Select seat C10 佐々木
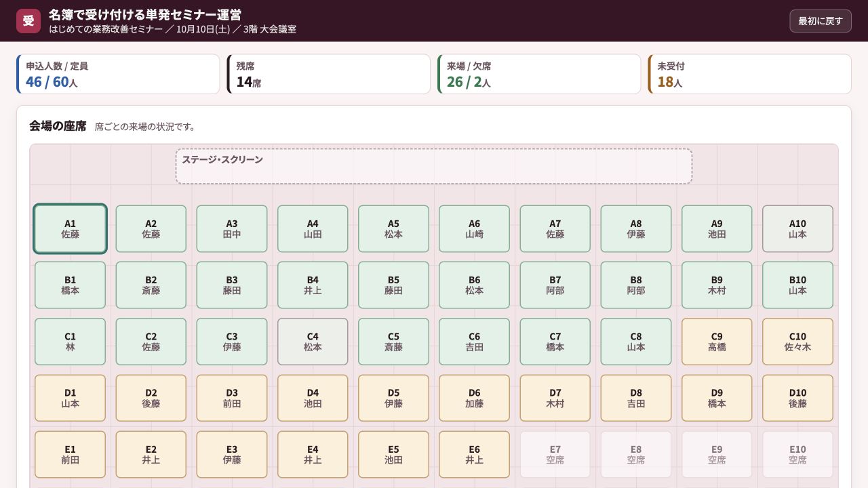868x488 pixels. coord(797,342)
